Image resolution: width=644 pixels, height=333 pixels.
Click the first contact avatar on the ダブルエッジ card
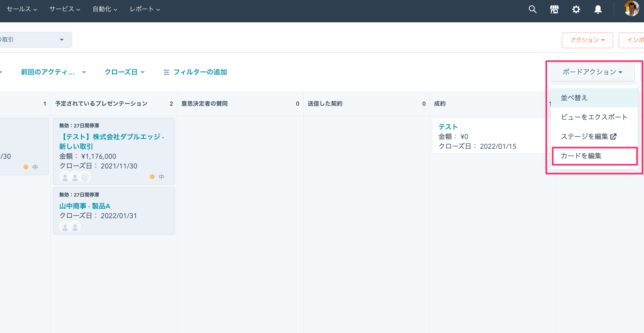[65, 177]
